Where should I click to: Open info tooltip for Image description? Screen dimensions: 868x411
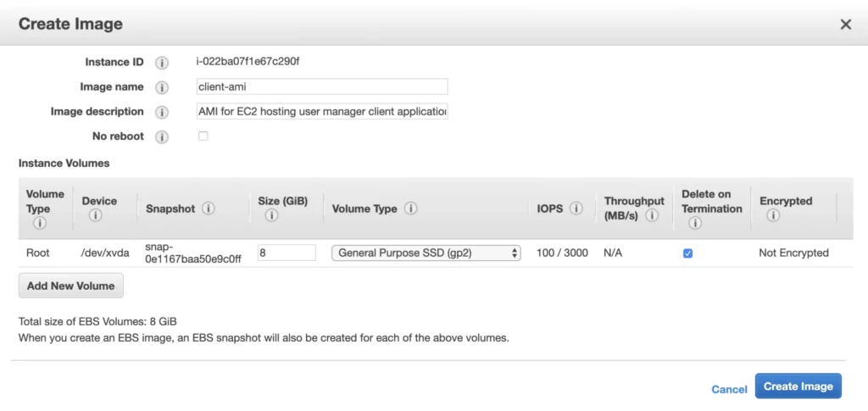pyautogui.click(x=161, y=113)
